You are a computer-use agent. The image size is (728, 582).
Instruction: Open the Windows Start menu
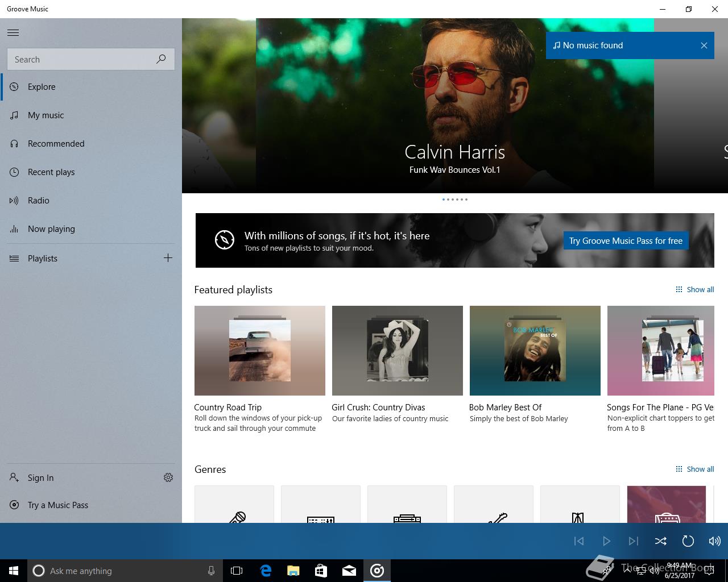click(14, 571)
